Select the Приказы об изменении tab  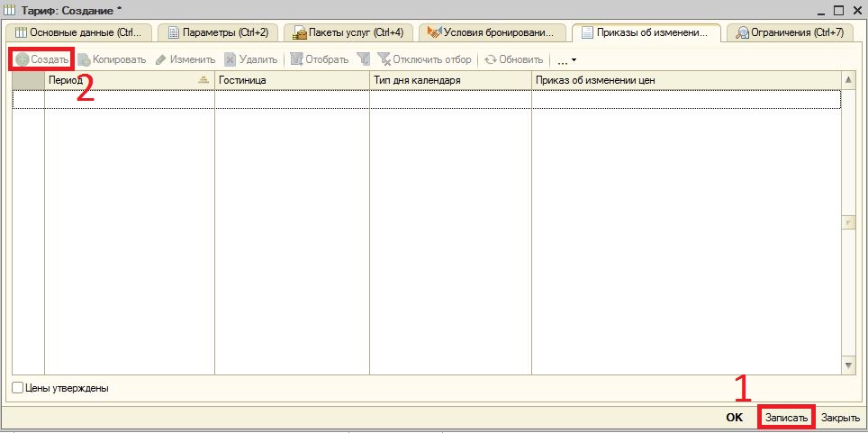pyautogui.click(x=646, y=32)
